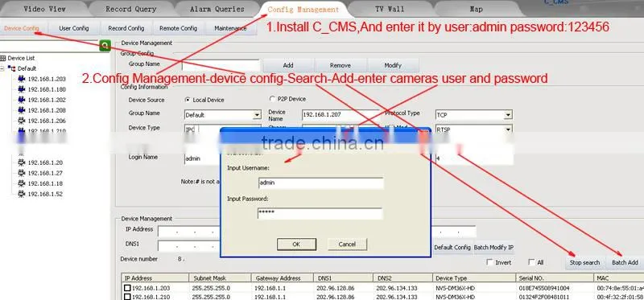Click the Remove group button
Image resolution: width=644 pixels, height=300 pixels.
point(341,65)
